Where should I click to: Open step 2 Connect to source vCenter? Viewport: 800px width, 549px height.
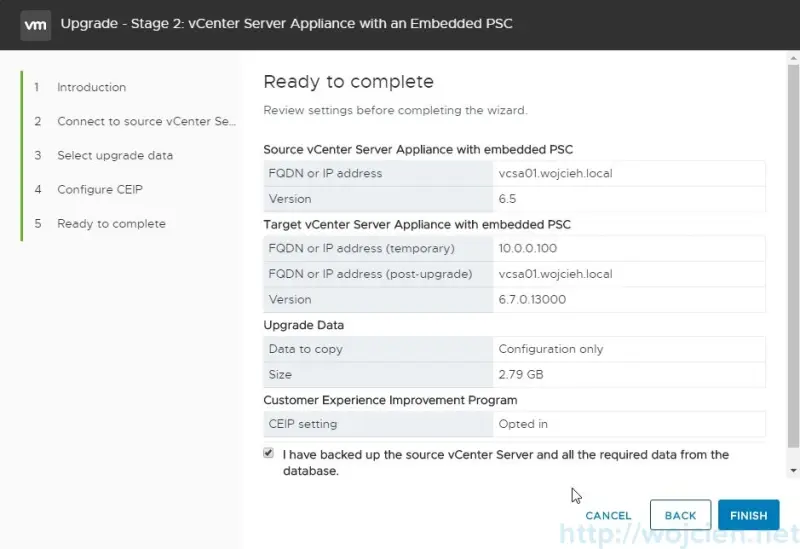coord(146,121)
